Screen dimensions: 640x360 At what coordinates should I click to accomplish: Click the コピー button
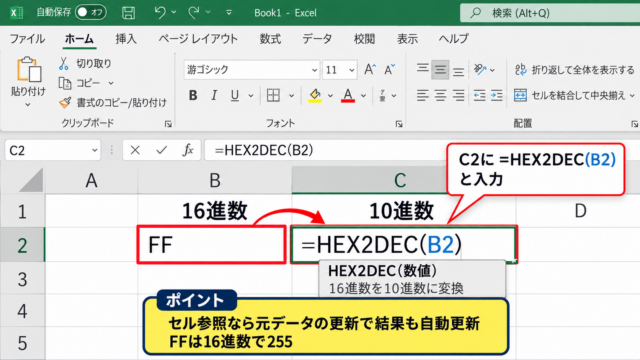(80, 83)
